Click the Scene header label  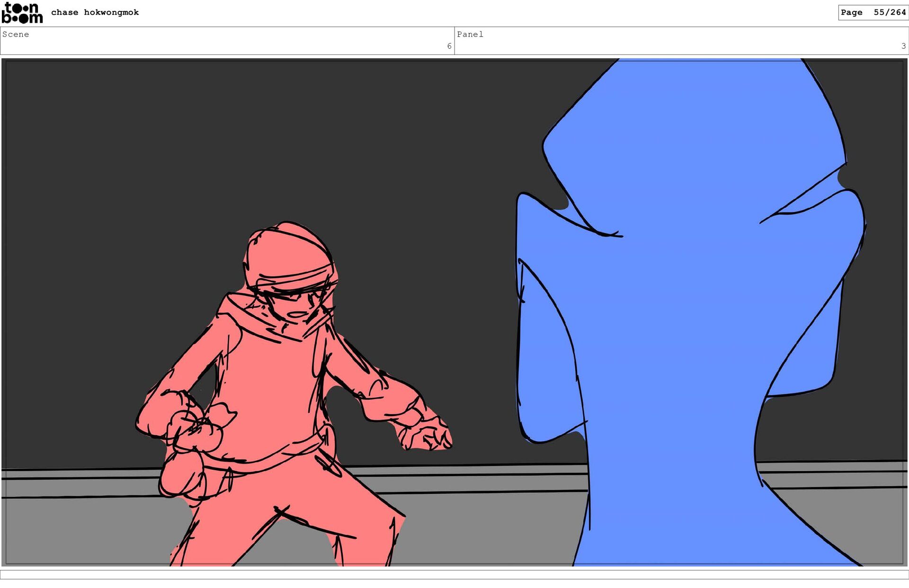click(x=16, y=34)
